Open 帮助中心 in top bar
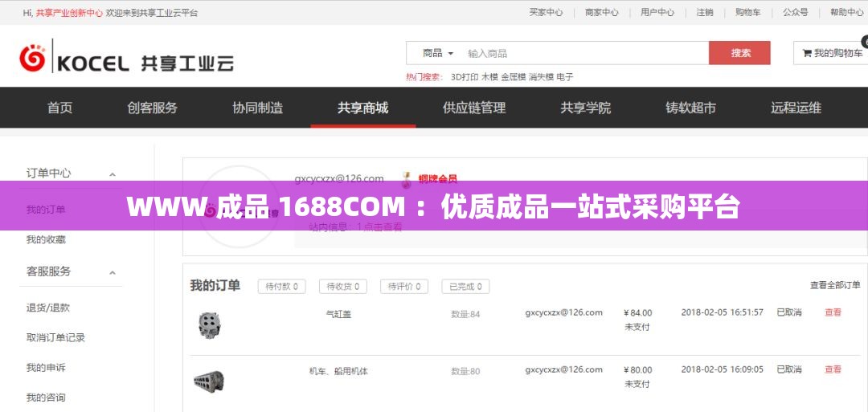The height and width of the screenshot is (412, 868). (846, 12)
